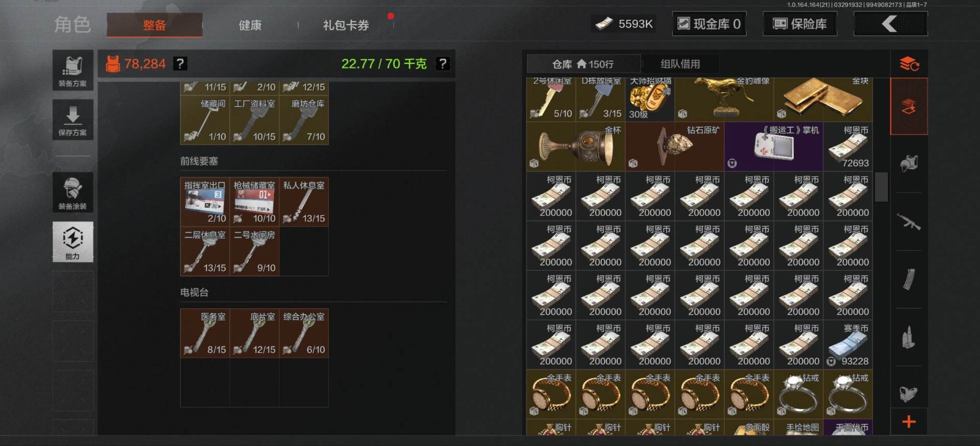This screenshot has height=446, width=980.
Task: Switch to the 健康 tab
Action: pyautogui.click(x=250, y=25)
